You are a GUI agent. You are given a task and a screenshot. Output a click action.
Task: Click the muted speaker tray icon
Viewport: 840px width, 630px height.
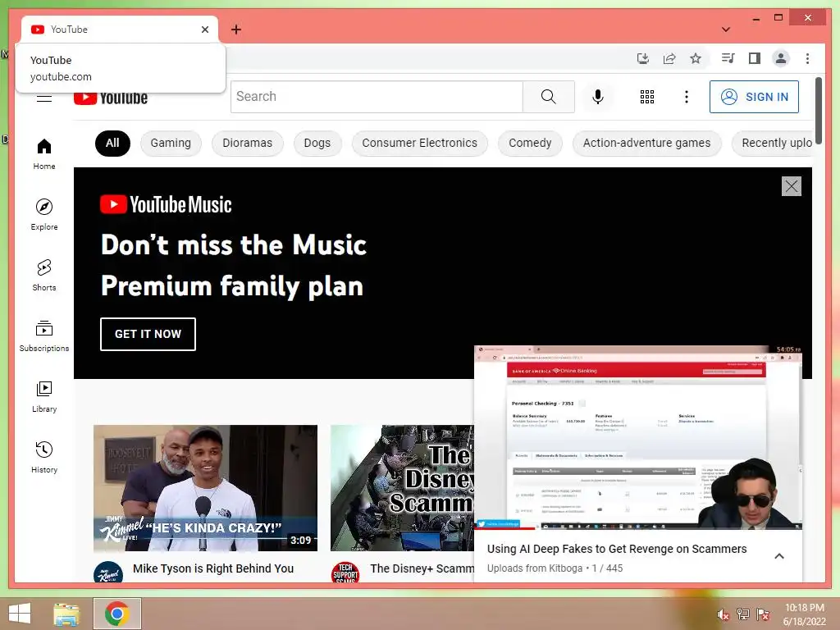(x=723, y=614)
